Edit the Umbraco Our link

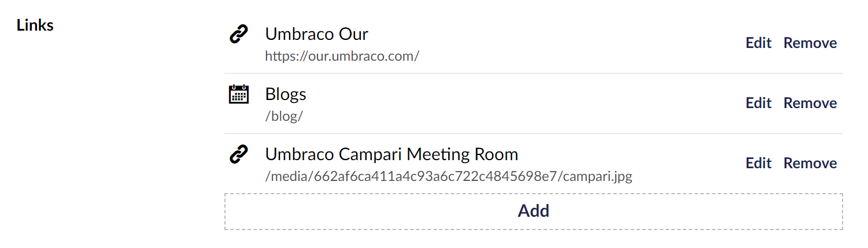click(759, 43)
